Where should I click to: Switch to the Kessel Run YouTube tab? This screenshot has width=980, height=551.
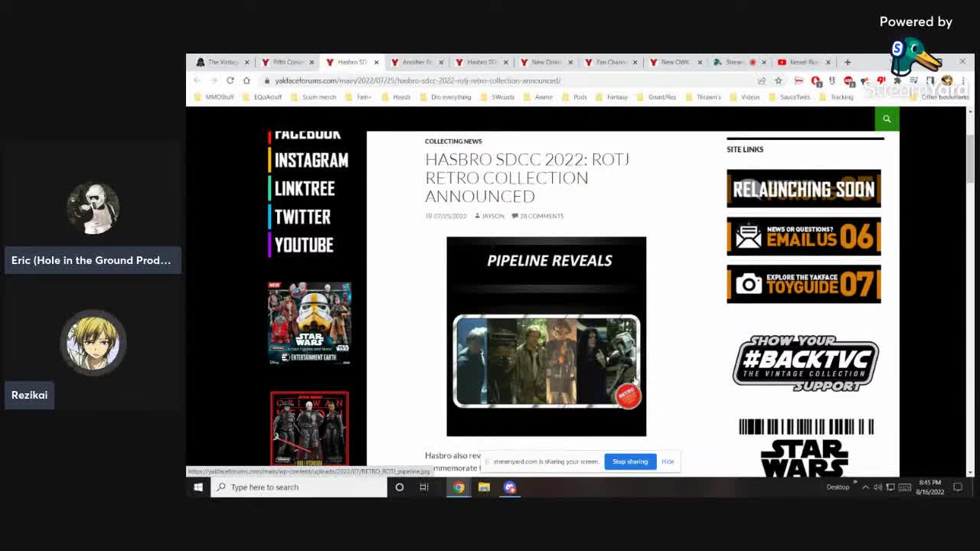[x=803, y=62]
